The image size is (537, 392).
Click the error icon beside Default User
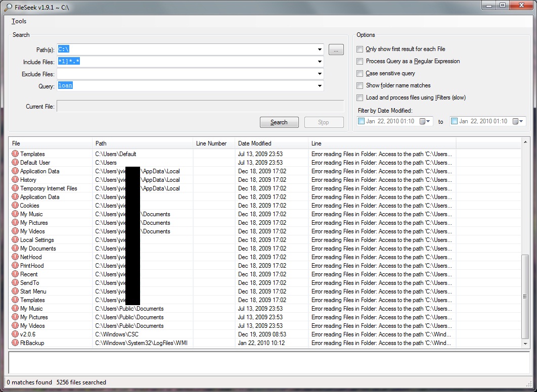pos(15,163)
